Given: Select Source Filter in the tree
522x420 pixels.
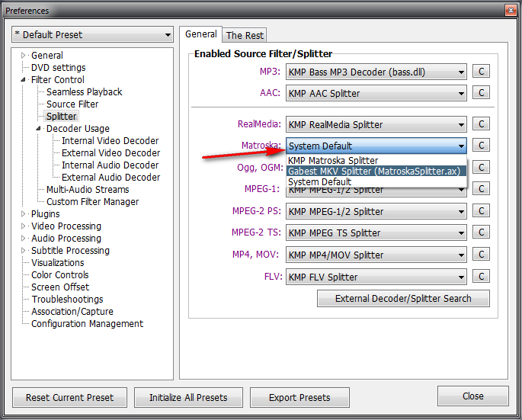Looking at the screenshot, I should 72,104.
